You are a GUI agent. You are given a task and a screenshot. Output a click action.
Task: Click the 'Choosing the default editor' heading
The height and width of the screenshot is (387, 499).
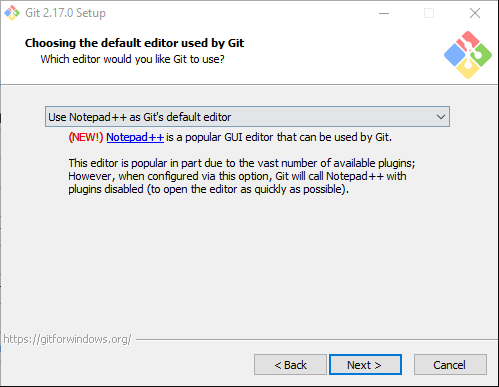(134, 43)
